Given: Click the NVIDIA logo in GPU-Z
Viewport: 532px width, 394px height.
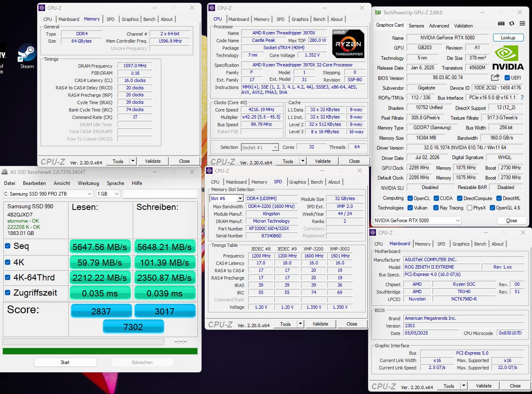Looking at the screenshot, I should pos(508,58).
